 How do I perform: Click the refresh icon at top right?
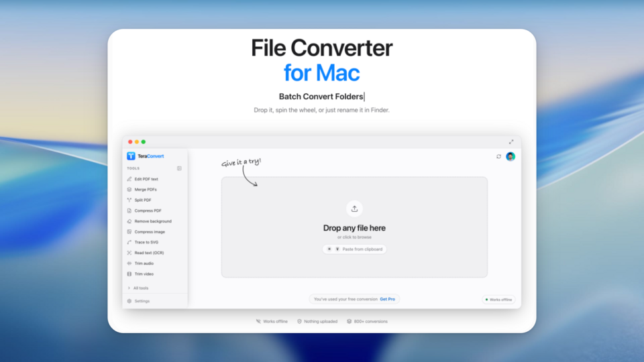[498, 156]
